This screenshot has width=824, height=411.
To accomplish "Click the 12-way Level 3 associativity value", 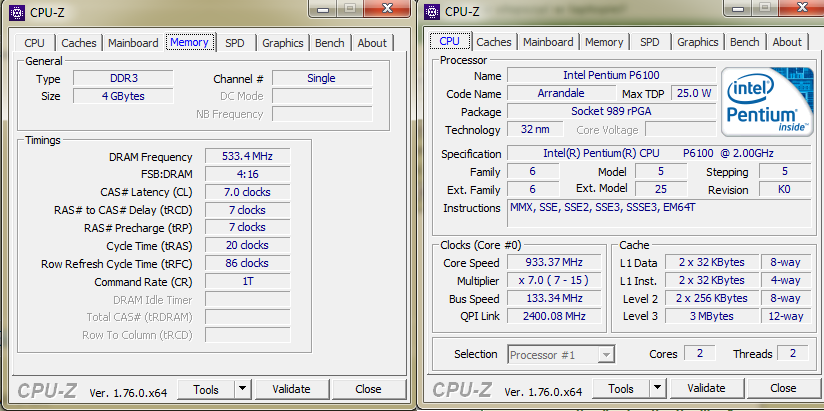I will coord(786,316).
